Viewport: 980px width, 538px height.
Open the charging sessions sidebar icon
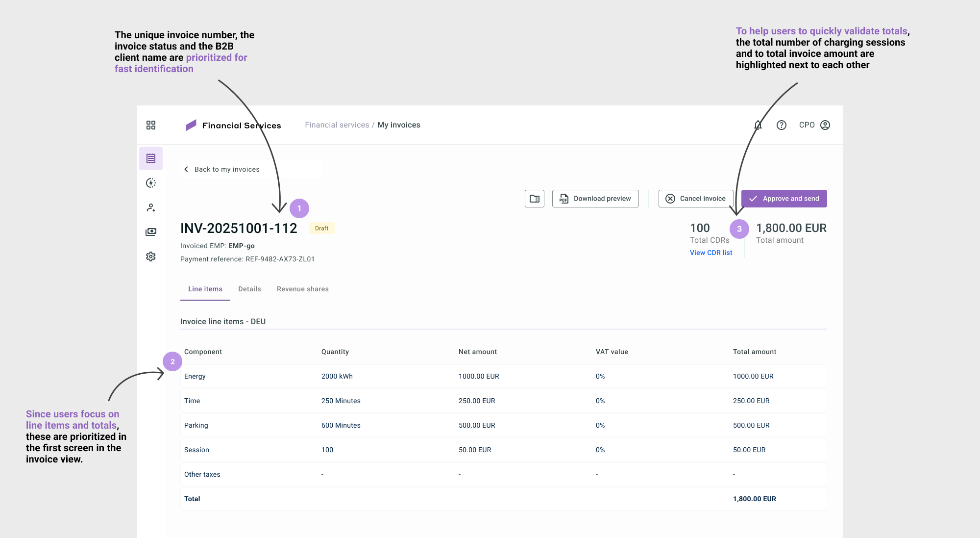151,183
